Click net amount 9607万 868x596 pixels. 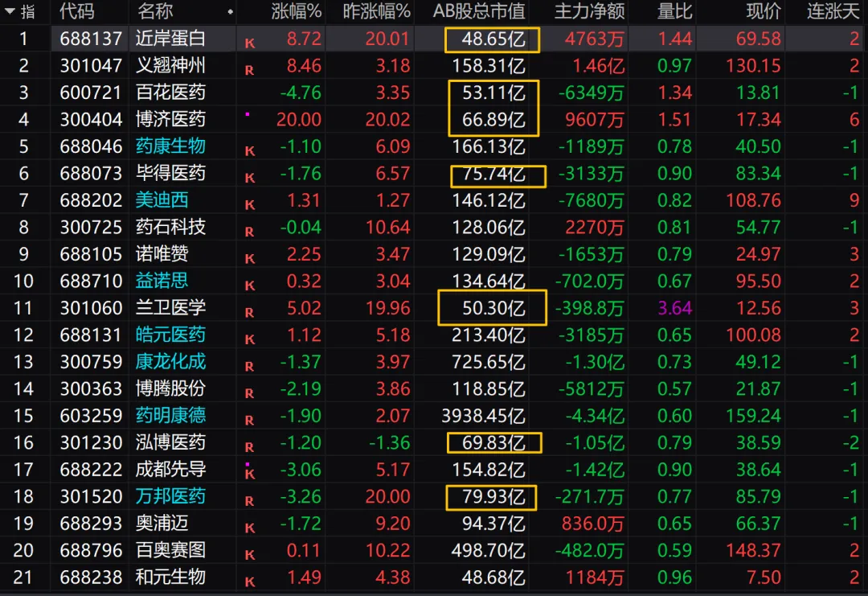click(595, 120)
